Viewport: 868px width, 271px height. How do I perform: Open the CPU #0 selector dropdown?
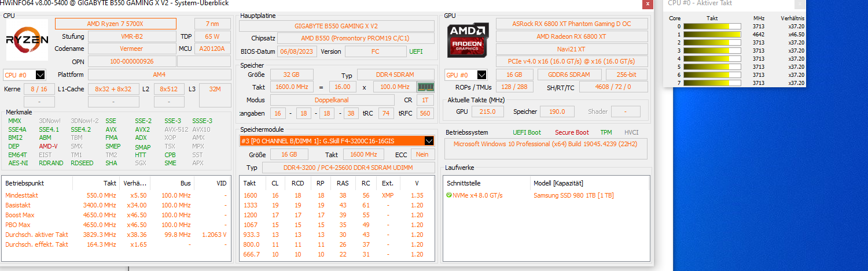point(40,75)
